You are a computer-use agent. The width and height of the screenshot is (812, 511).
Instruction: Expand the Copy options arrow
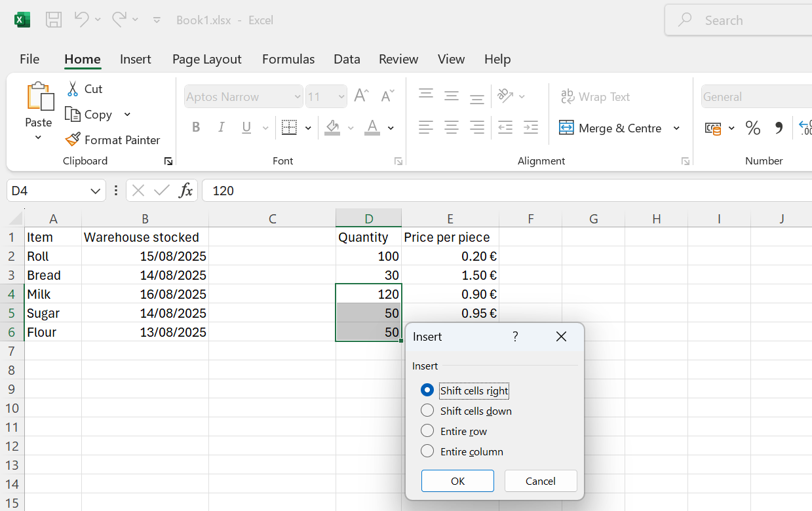coord(127,115)
